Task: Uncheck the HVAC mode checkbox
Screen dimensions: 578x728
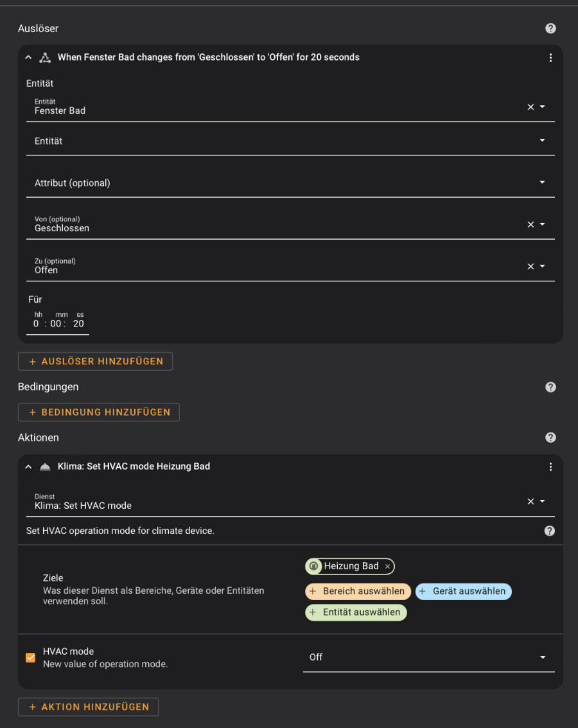Action: (30, 657)
